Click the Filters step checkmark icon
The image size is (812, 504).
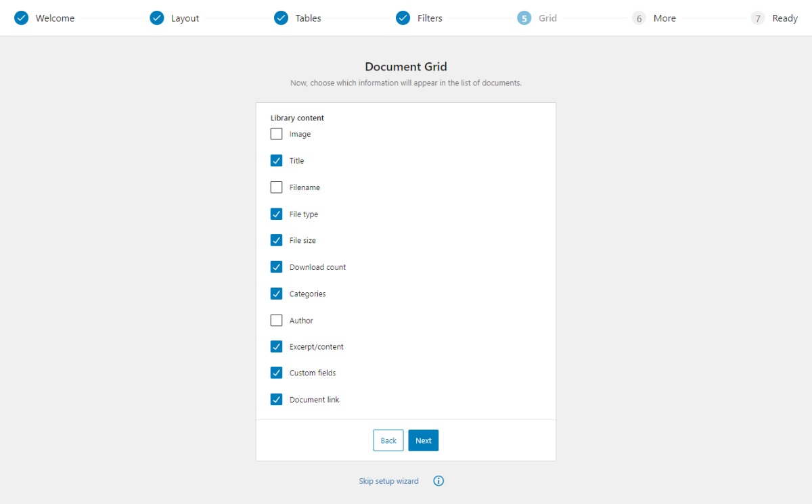(403, 18)
